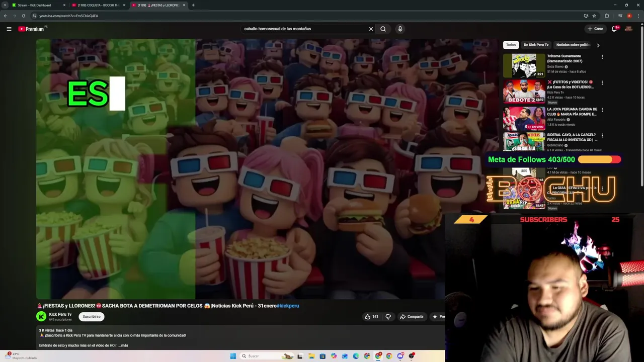Open Kick Peru Tv channel avatar
The height and width of the screenshot is (362, 644).
41,316
